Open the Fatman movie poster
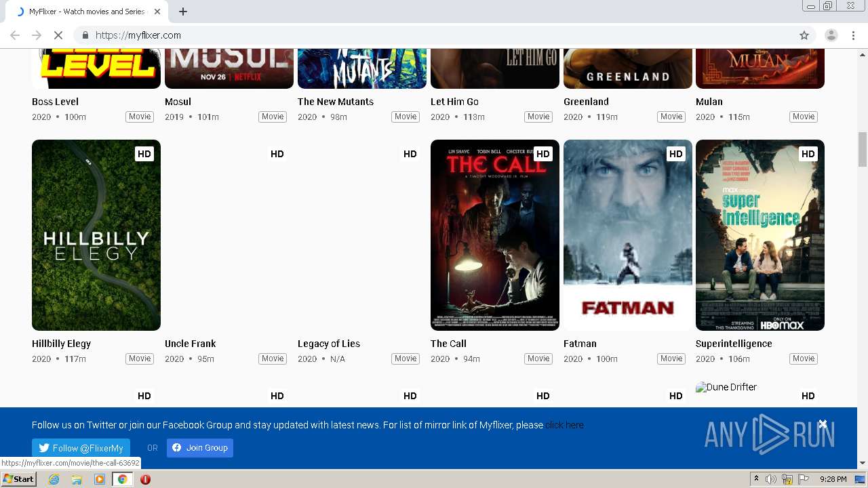This screenshot has height=488, width=868. point(628,235)
